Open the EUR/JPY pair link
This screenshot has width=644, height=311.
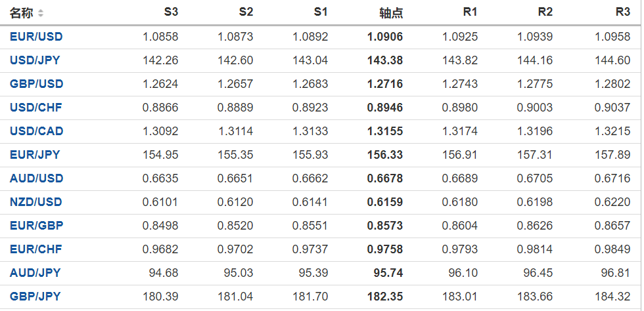click(35, 155)
